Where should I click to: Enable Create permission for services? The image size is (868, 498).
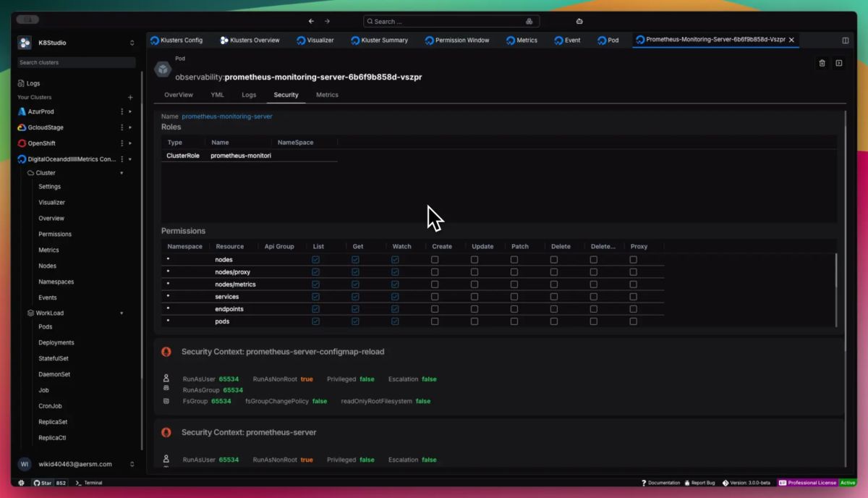coord(435,296)
